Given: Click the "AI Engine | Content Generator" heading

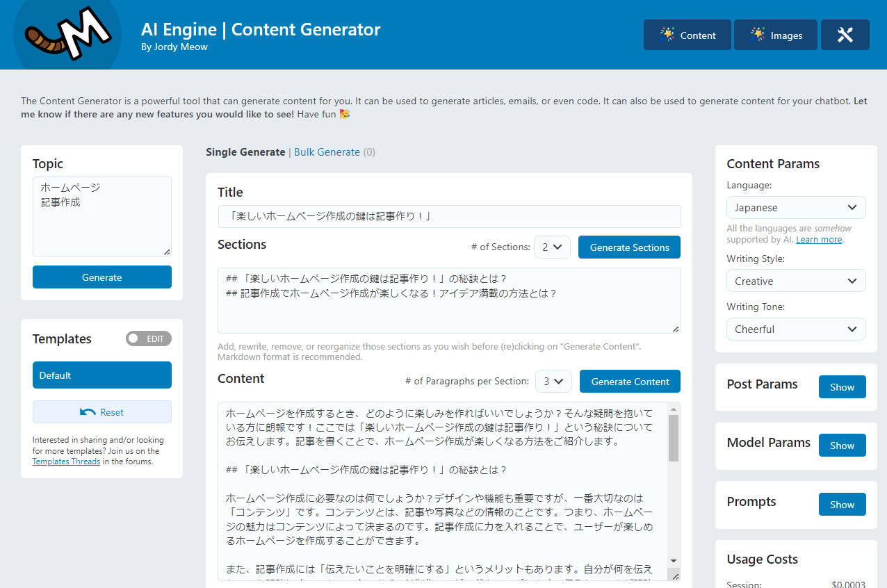Looking at the screenshot, I should (261, 29).
